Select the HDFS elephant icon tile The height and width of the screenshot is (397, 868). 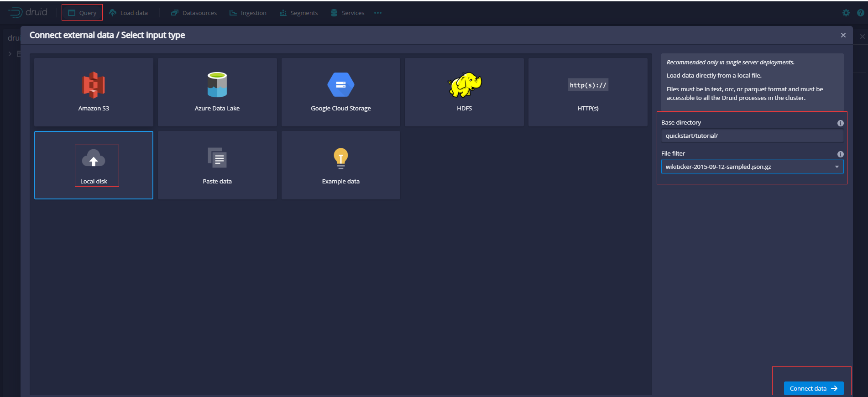(464, 92)
